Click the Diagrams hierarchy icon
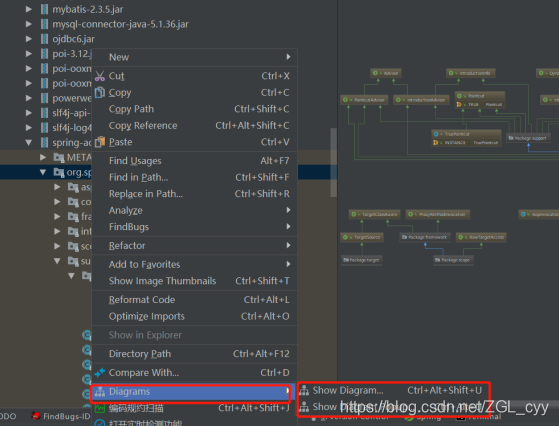 tap(100, 391)
